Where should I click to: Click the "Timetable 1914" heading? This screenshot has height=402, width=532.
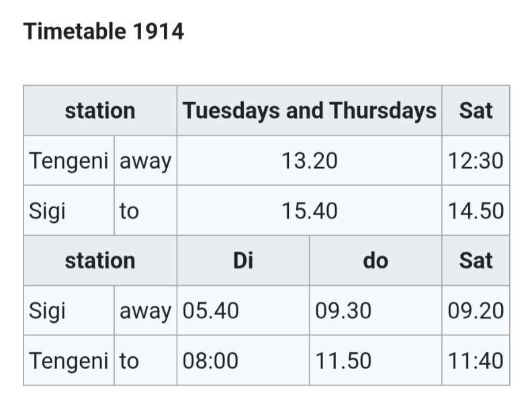(x=103, y=31)
